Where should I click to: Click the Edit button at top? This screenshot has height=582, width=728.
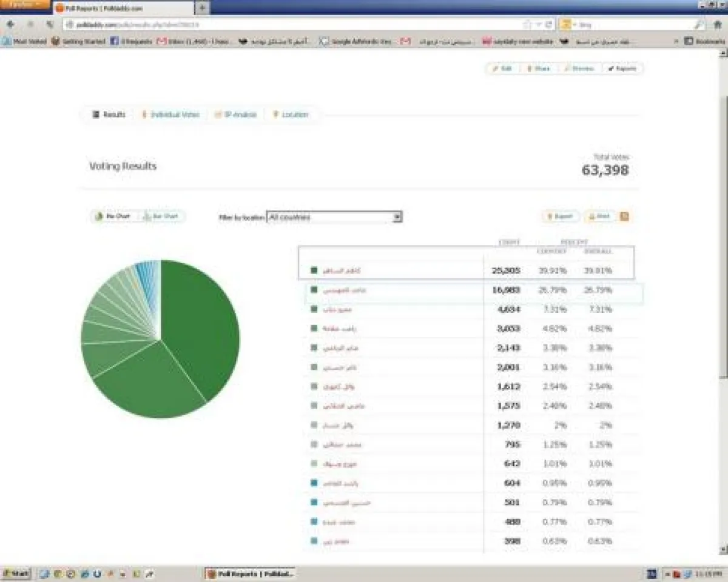[x=502, y=69]
